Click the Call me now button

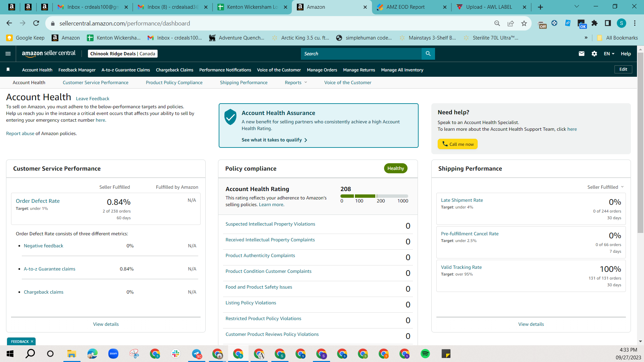[x=458, y=144]
